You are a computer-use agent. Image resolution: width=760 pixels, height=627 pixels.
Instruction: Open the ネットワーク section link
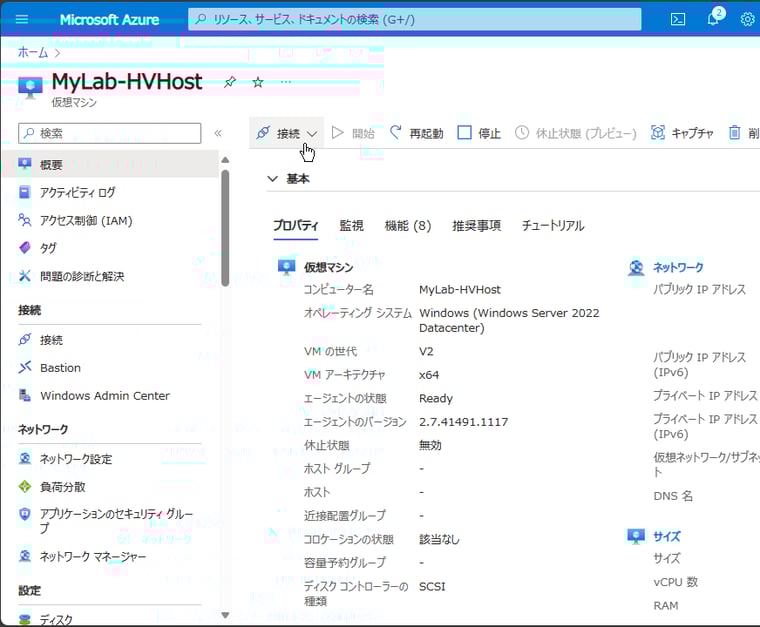click(678, 267)
